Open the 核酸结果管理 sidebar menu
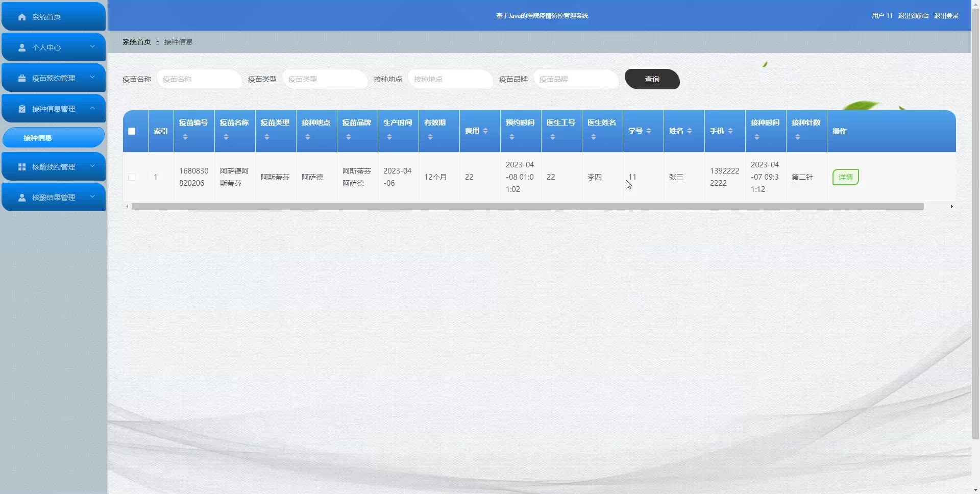Viewport: 980px width, 494px height. (54, 197)
